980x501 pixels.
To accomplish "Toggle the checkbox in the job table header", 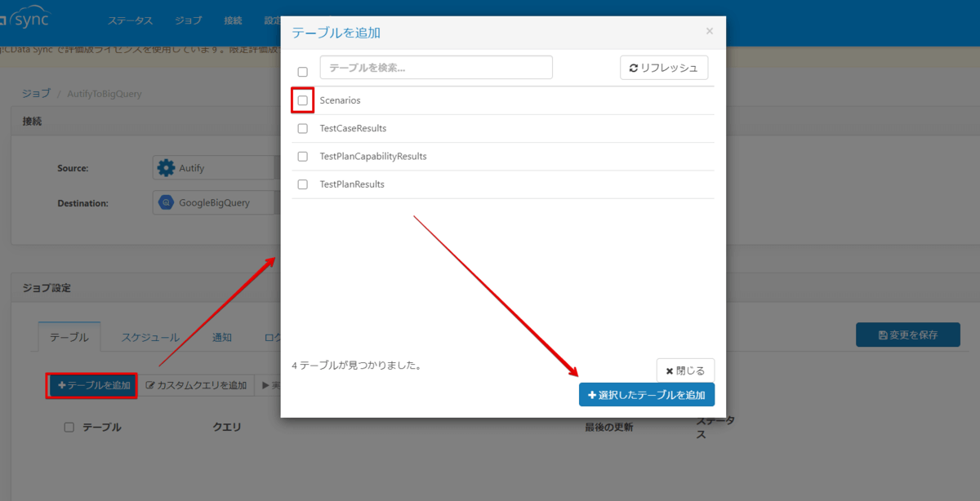I will click(x=69, y=427).
